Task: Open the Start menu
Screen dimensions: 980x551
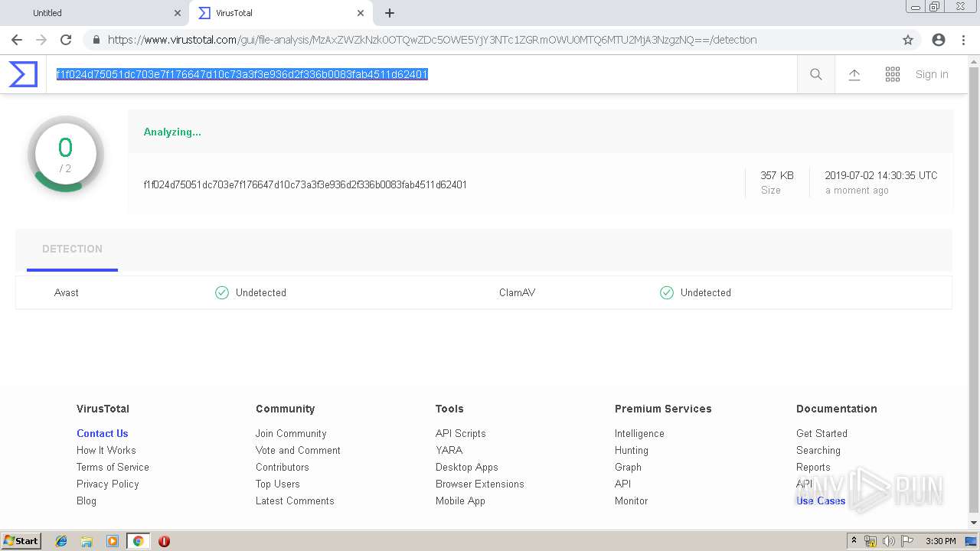Action: tap(21, 541)
